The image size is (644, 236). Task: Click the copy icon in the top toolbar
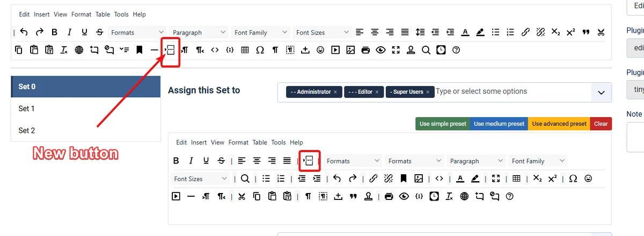click(19, 50)
